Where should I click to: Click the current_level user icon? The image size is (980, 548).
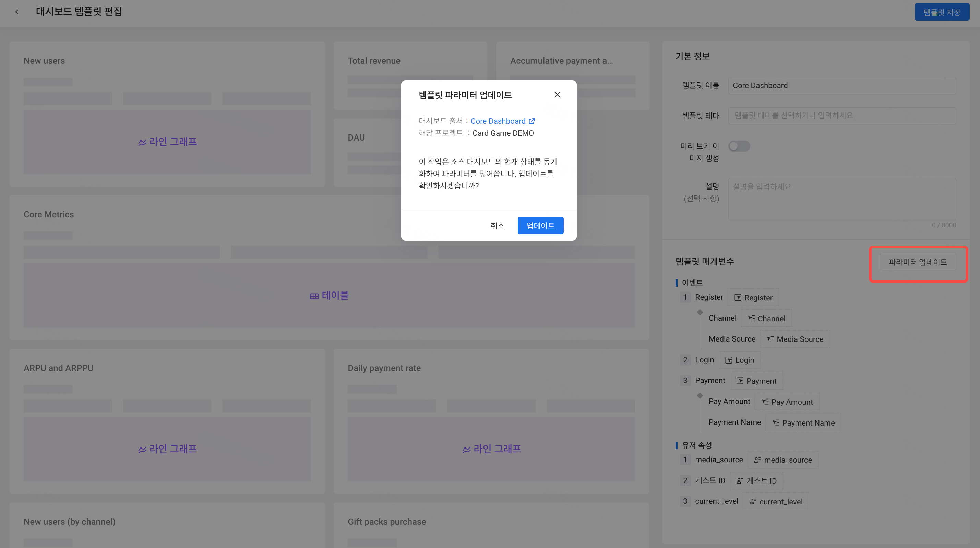click(x=753, y=501)
